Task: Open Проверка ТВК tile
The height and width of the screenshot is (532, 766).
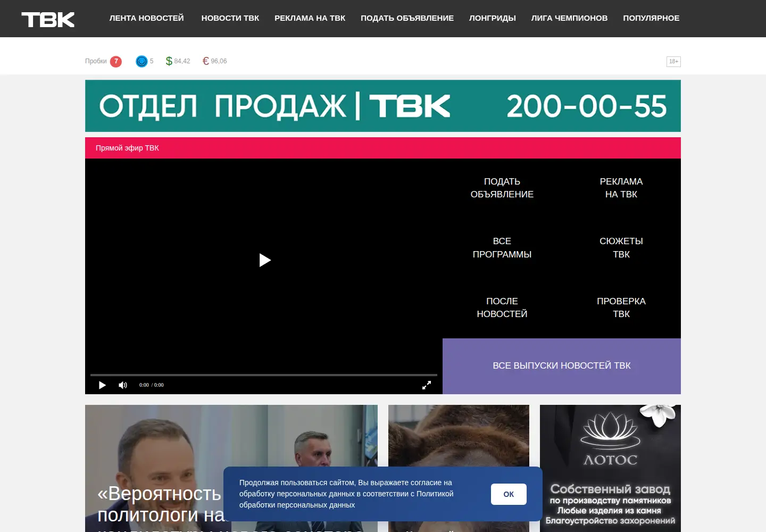Action: [x=621, y=307]
